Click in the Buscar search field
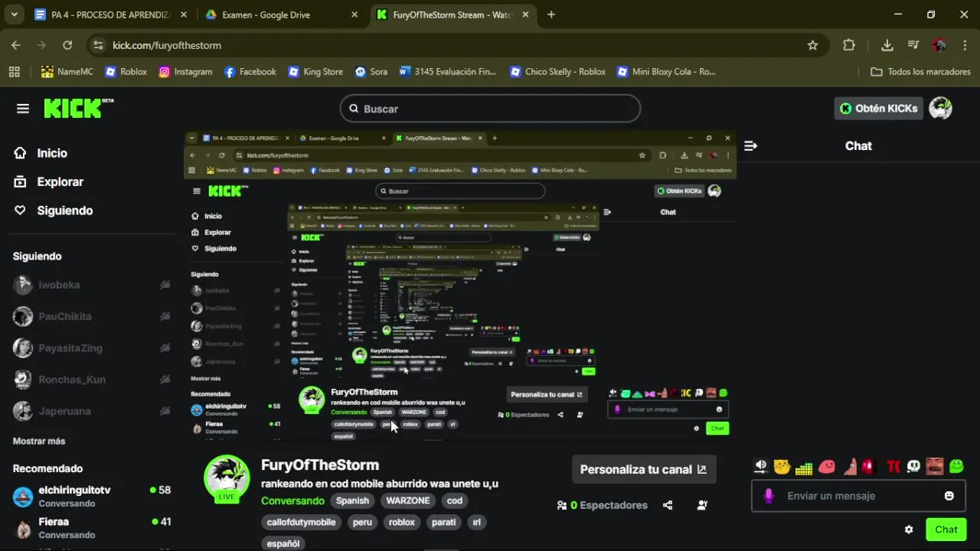Viewport: 980px width, 551px height. click(490, 109)
